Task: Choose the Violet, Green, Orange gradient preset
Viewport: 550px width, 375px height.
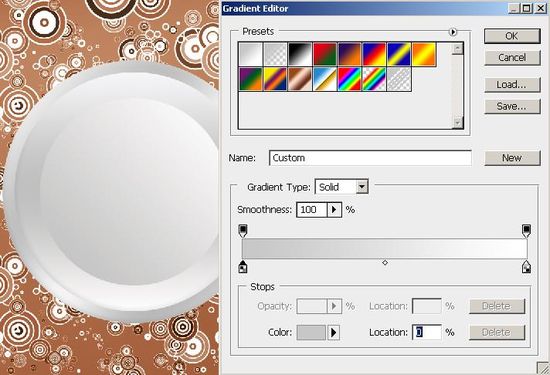Action: 250,79
